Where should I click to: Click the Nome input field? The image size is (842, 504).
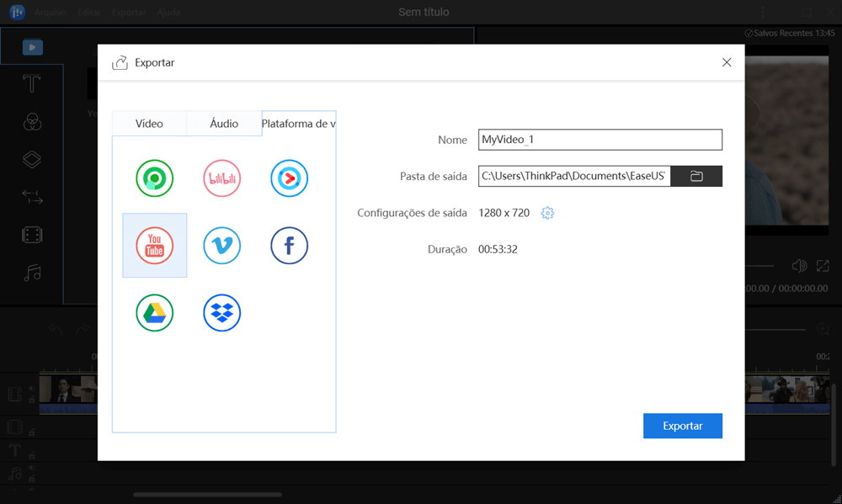point(600,140)
